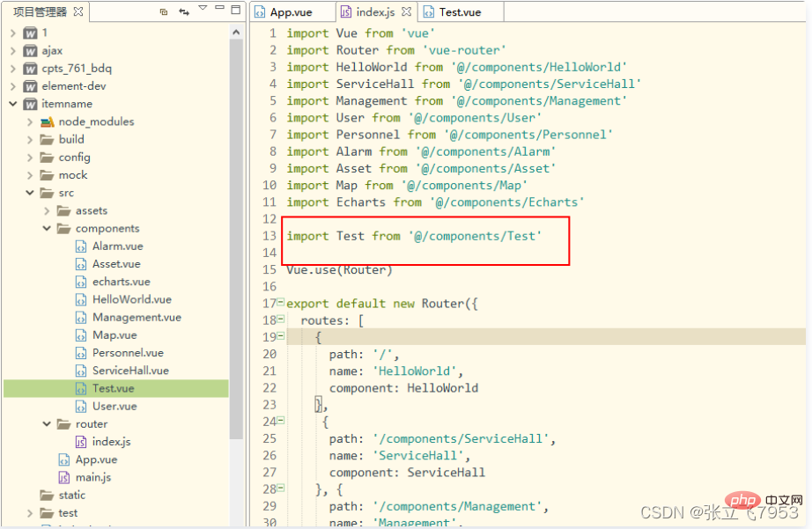The width and height of the screenshot is (812, 529).
Task: Click Vue.use(Router) on line 15
Action: [339, 269]
